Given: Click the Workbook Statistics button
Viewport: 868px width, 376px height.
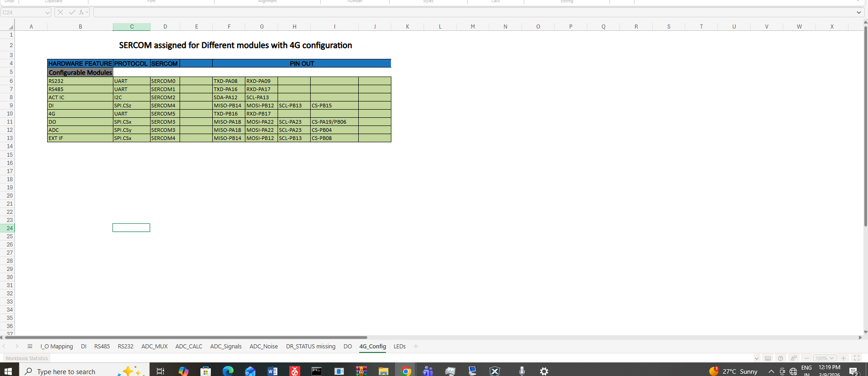Looking at the screenshot, I should pos(27,358).
